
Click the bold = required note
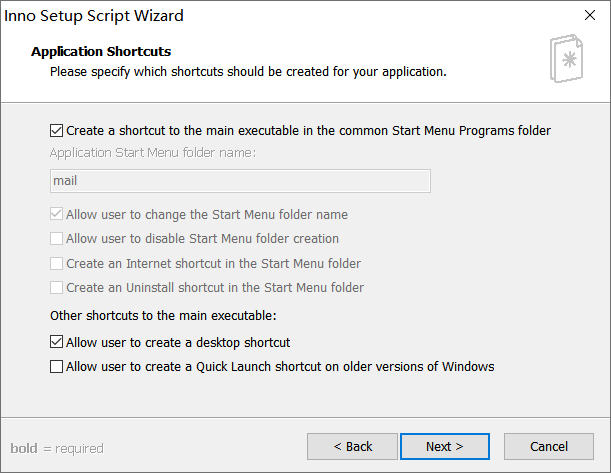57,448
